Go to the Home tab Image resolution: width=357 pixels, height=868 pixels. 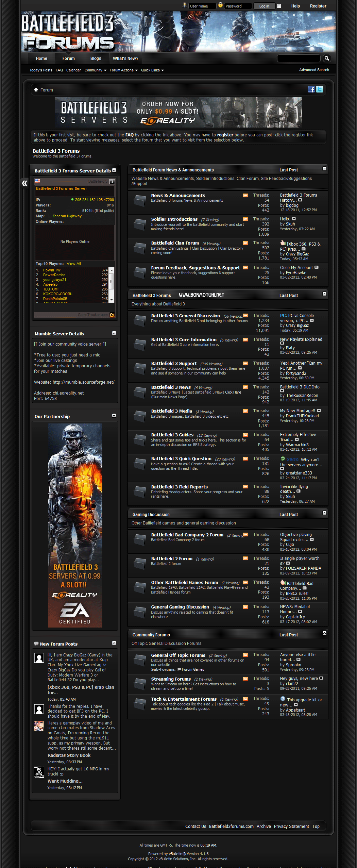point(41,59)
